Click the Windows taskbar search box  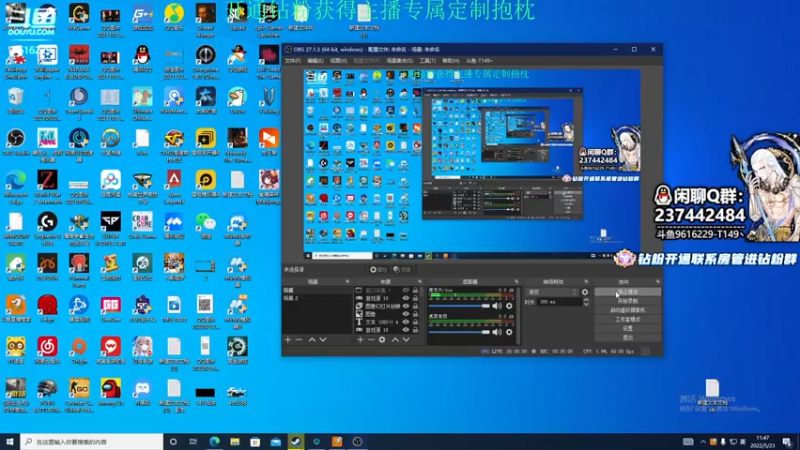pos(92,442)
